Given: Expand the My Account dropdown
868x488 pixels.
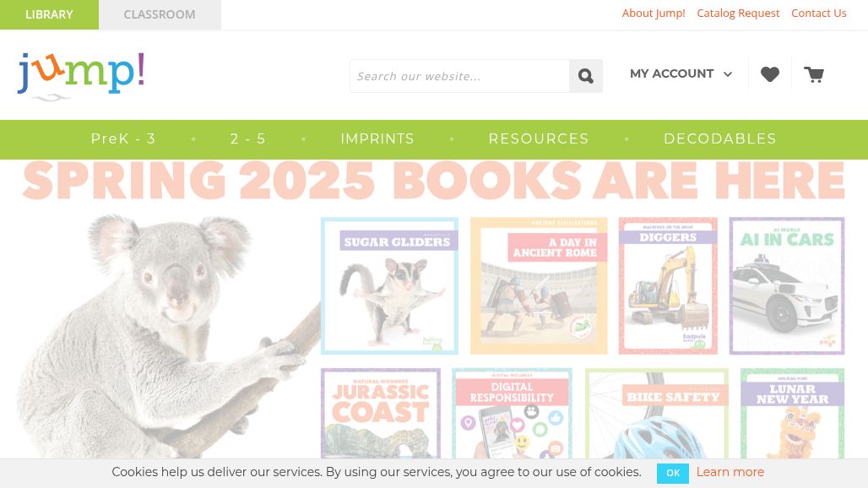Looking at the screenshot, I should point(681,73).
